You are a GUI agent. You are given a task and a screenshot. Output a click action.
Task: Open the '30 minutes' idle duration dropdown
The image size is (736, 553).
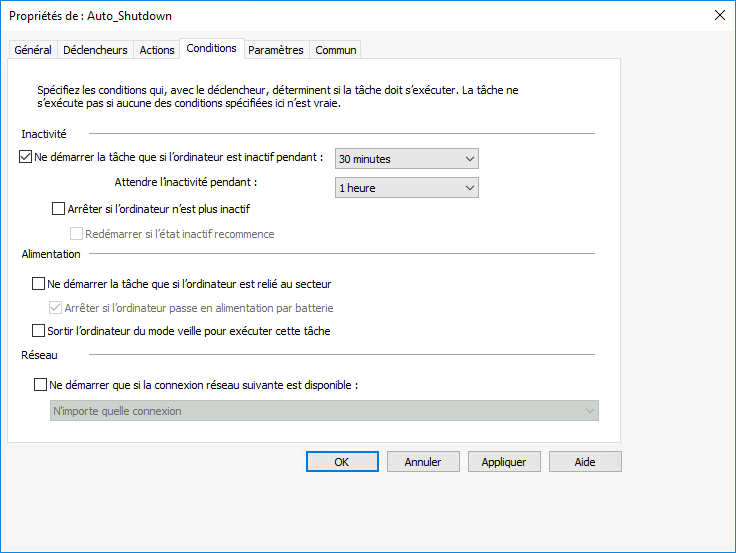point(406,159)
